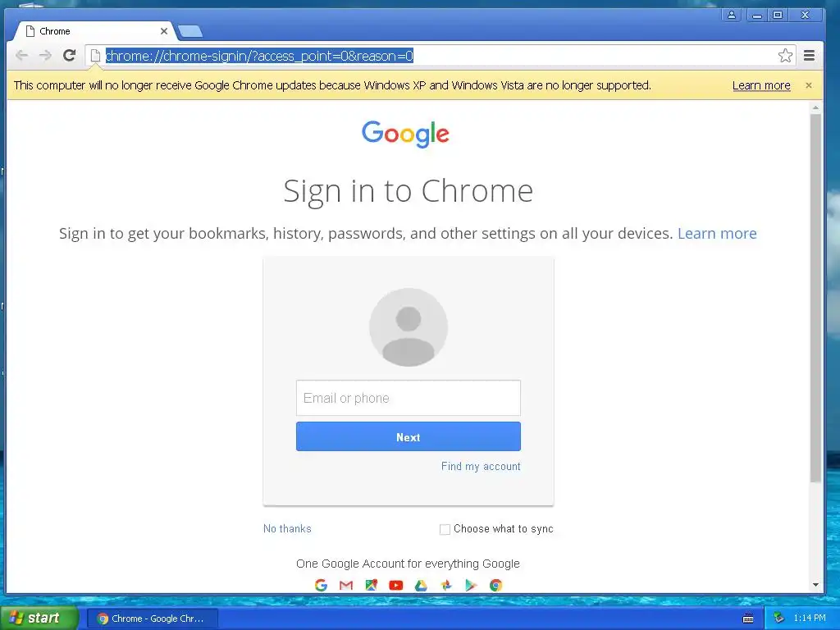Click 'One Google Account for everything Google' text

(408, 564)
